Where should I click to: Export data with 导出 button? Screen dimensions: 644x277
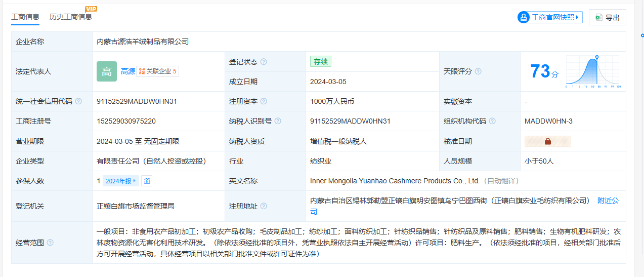[608, 17]
